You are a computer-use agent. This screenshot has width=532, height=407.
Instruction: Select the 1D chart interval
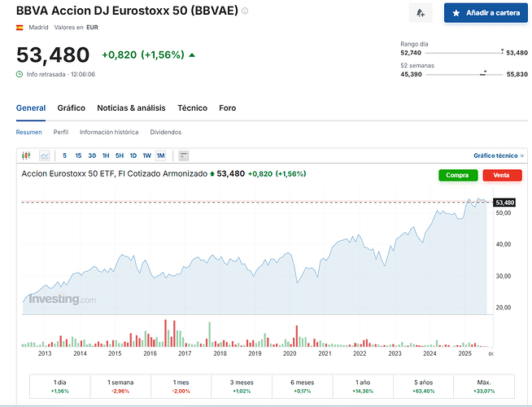point(133,155)
